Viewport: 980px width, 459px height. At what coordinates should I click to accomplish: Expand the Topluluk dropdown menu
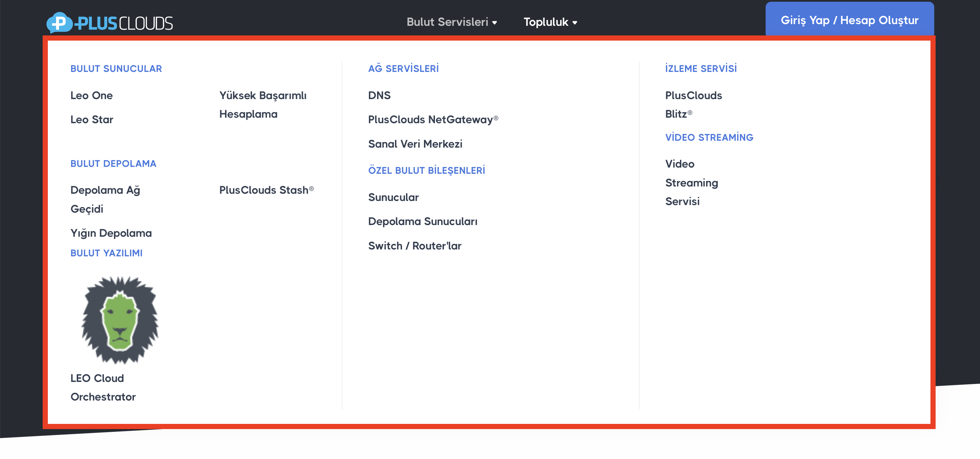(x=550, y=22)
